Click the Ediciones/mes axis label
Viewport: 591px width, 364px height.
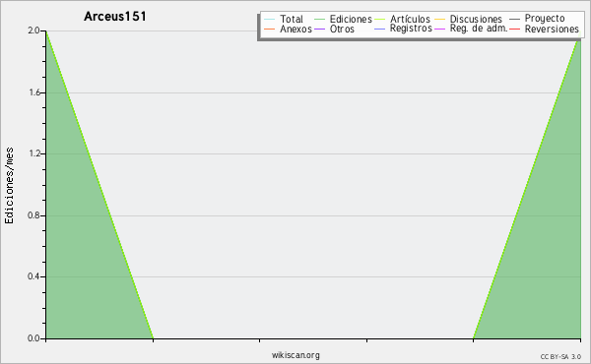[9, 186]
